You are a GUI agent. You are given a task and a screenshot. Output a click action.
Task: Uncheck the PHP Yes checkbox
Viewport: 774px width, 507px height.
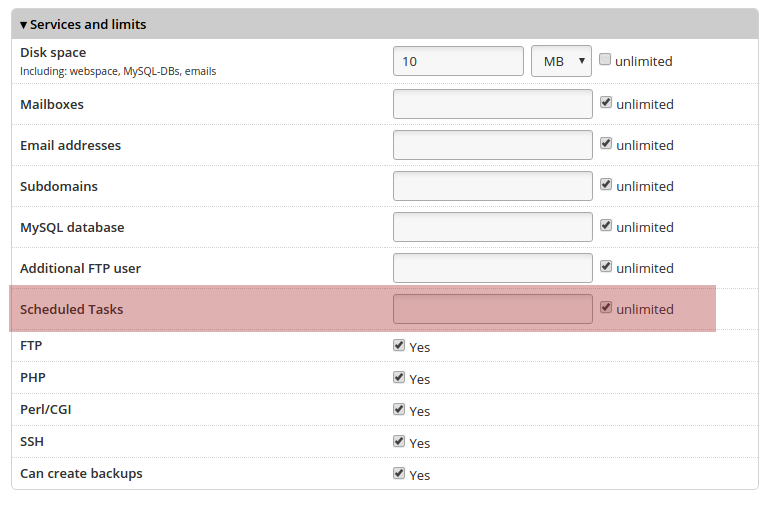(x=399, y=377)
